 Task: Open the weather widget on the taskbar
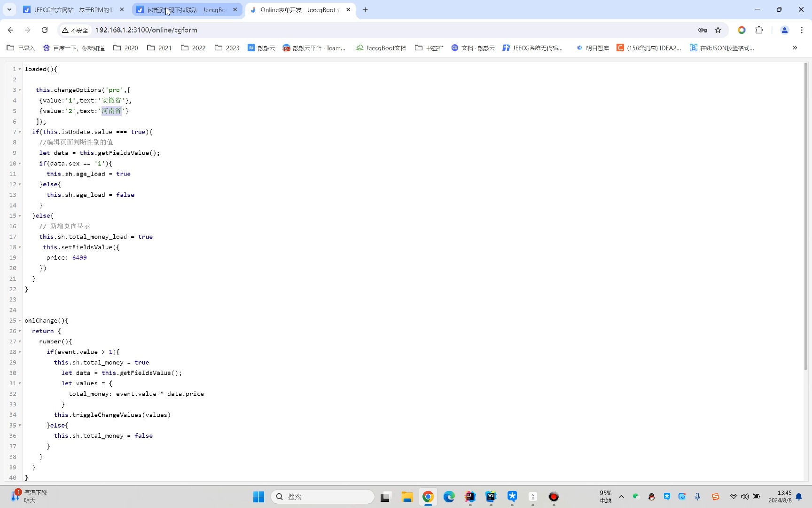point(29,496)
